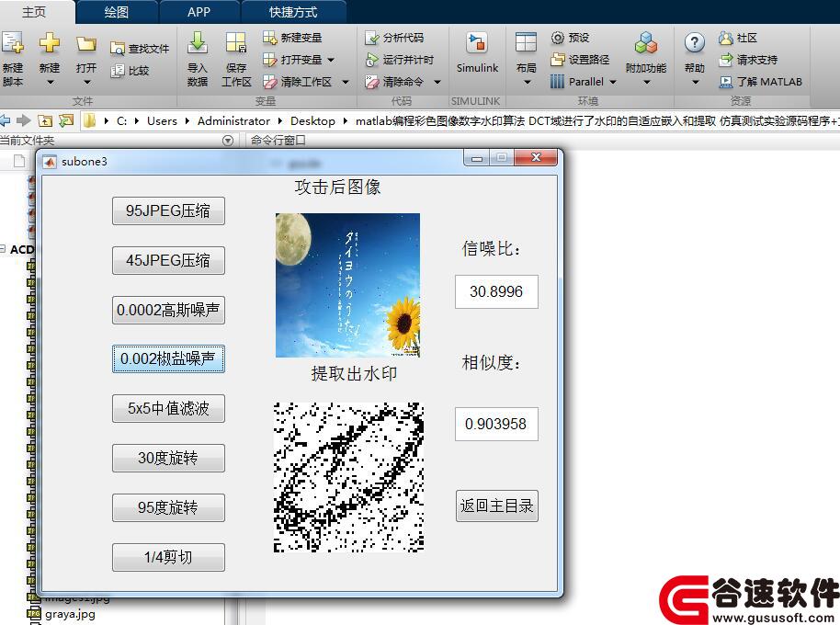The height and width of the screenshot is (625, 840).
Task: Expand the Help (帮助) dropdown arrow
Action: click(x=696, y=83)
